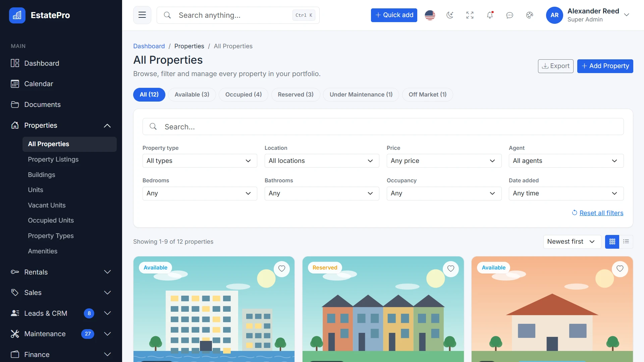Focus the Search anything field
644x362 pixels.
238,15
